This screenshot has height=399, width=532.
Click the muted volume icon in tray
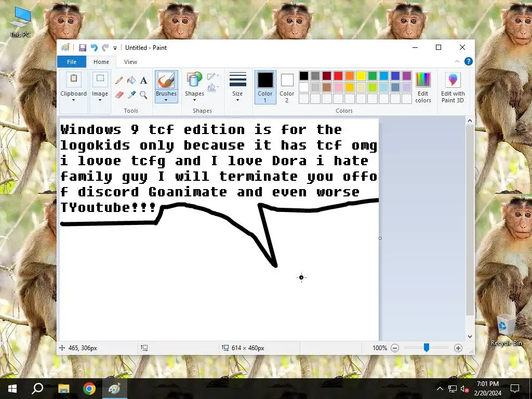(x=464, y=389)
